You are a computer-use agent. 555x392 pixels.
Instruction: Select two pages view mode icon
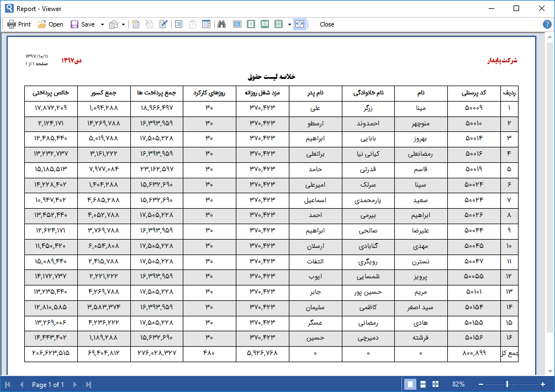[265, 24]
